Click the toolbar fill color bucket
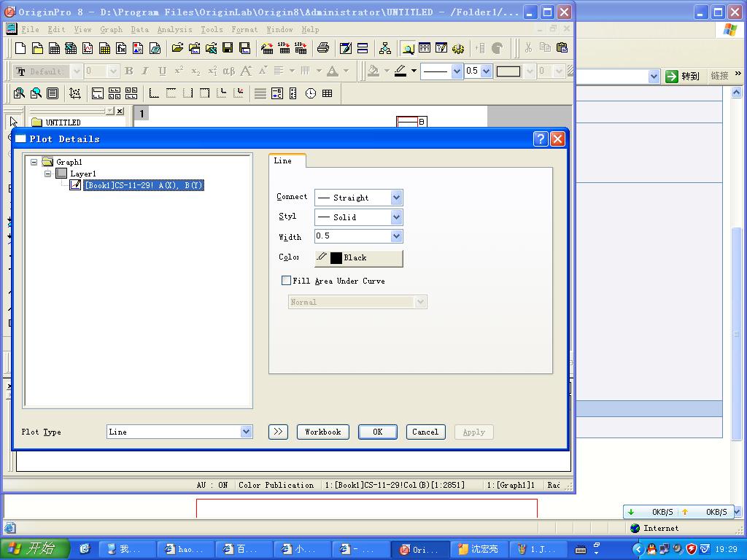 click(x=374, y=71)
